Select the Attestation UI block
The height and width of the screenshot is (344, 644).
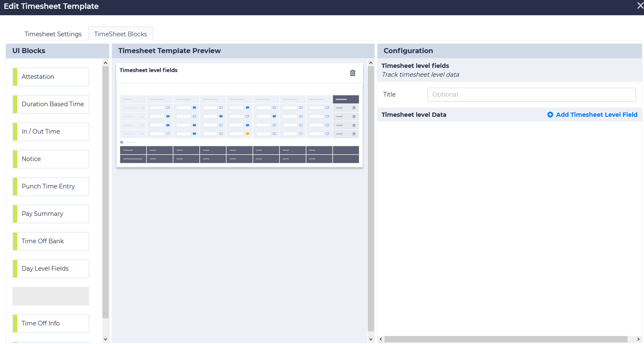pos(51,77)
